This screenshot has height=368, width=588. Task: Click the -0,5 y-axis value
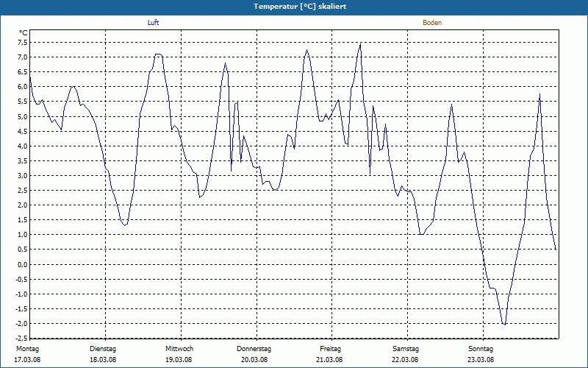[21, 280]
